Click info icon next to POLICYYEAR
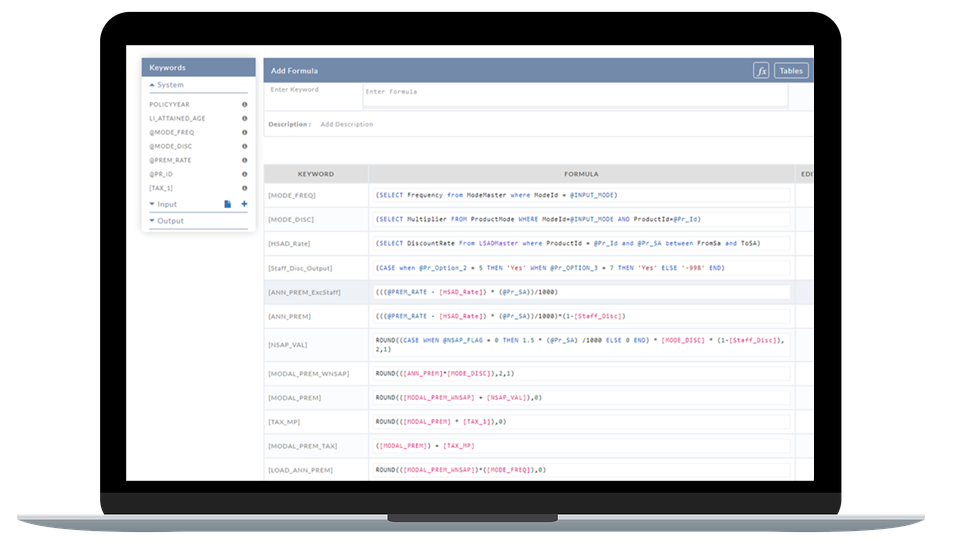Screen dimensions: 960x548 [x=244, y=104]
